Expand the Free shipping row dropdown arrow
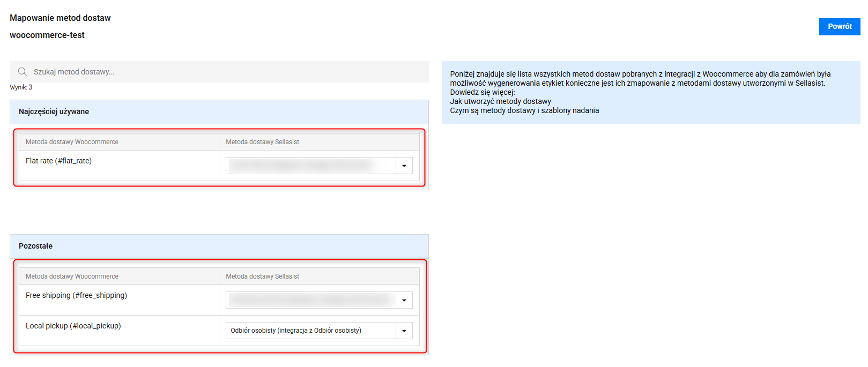Image resolution: width=868 pixels, height=367 pixels. point(404,300)
